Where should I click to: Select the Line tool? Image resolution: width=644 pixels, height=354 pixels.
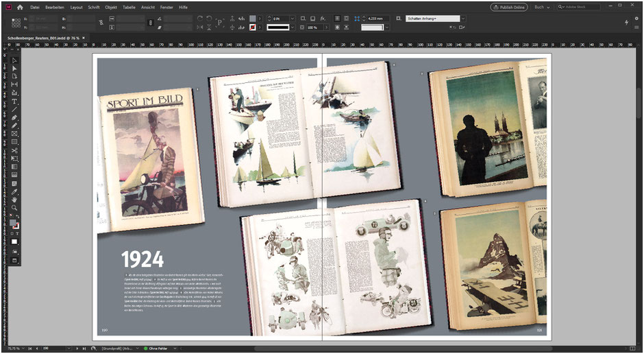click(14, 109)
